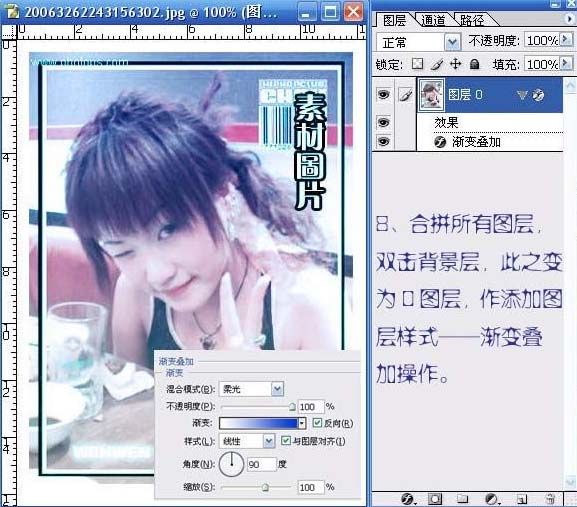Click the fill 100% field

tap(542, 64)
